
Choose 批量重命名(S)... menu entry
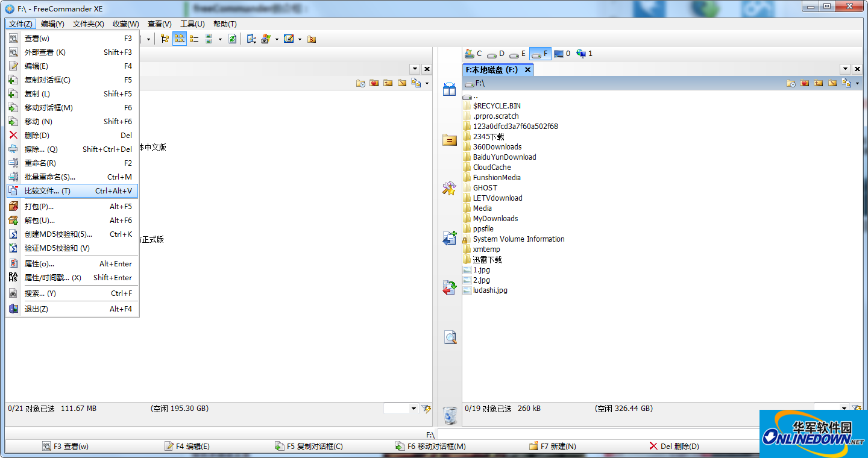click(72, 177)
